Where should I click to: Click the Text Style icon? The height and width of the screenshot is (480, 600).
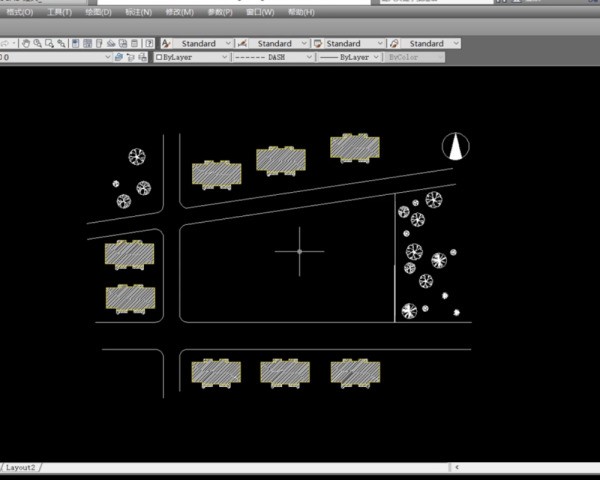[x=166, y=44]
